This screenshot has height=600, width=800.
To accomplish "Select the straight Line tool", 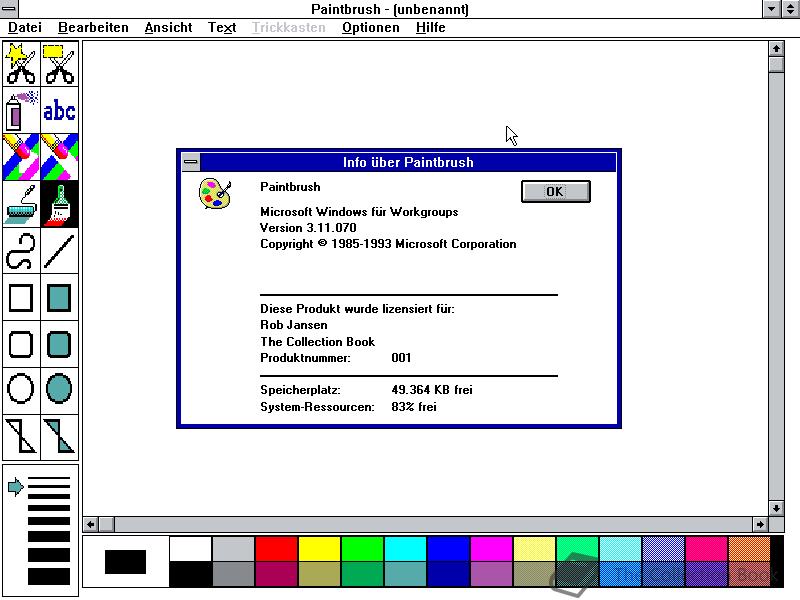I will tap(60, 251).
